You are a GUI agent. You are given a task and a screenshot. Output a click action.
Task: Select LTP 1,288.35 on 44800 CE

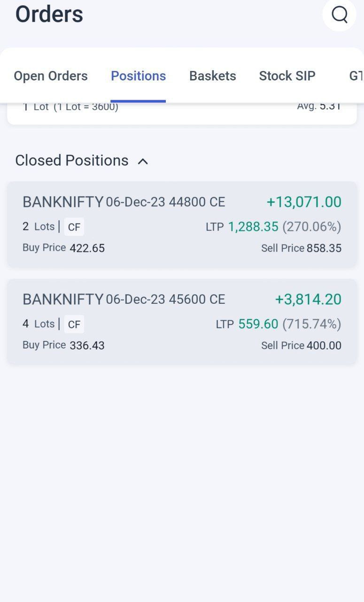click(x=253, y=227)
